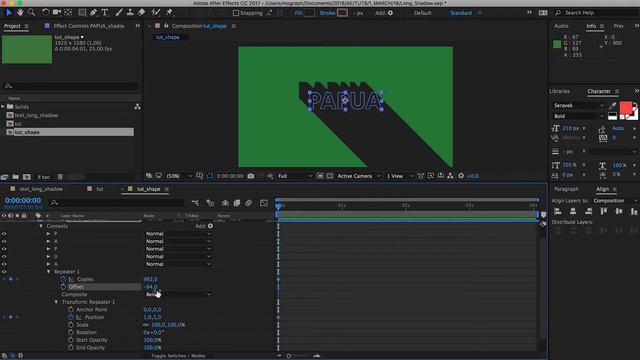
Task: Open the Stroke color swatch
Action: 342,13
